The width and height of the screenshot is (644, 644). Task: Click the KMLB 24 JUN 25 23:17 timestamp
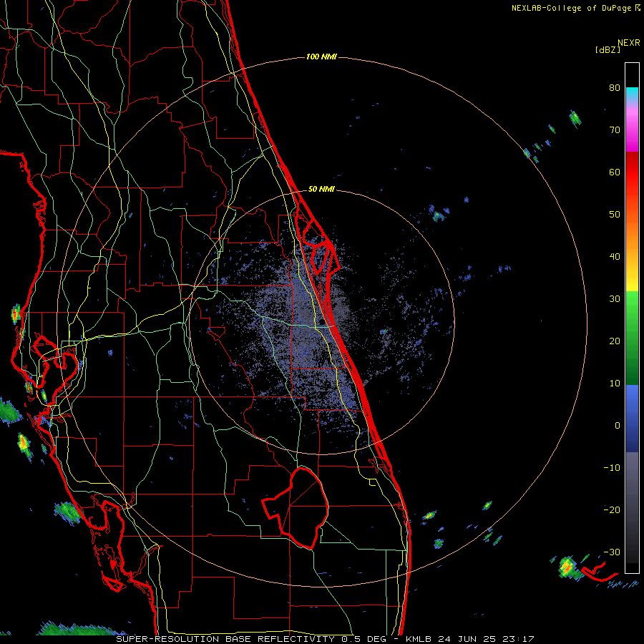click(469, 639)
